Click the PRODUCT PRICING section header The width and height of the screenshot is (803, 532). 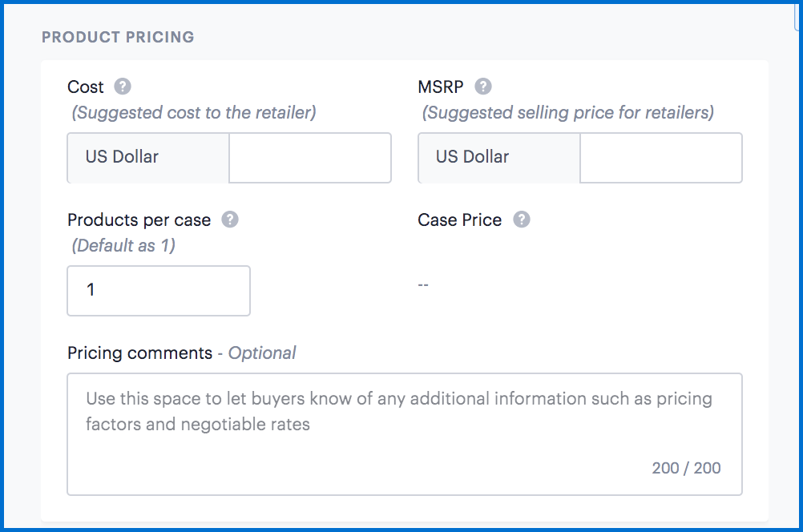click(x=118, y=38)
